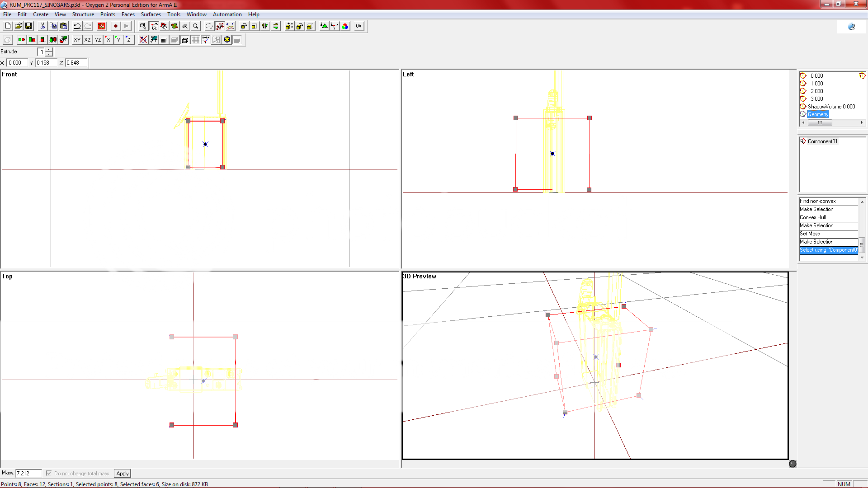
Task: Save the model with floppy icon
Action: (28, 26)
